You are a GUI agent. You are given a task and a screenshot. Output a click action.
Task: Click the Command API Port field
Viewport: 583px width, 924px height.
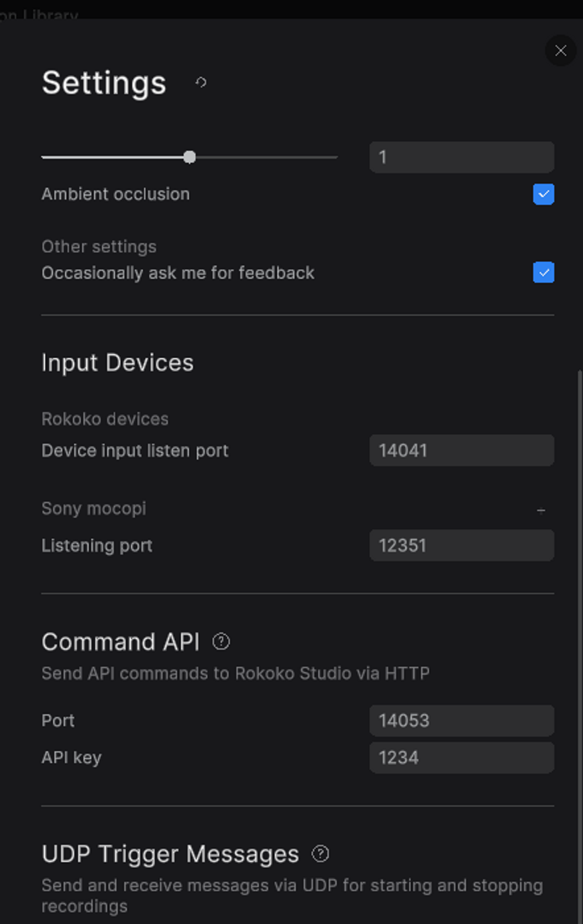(462, 721)
